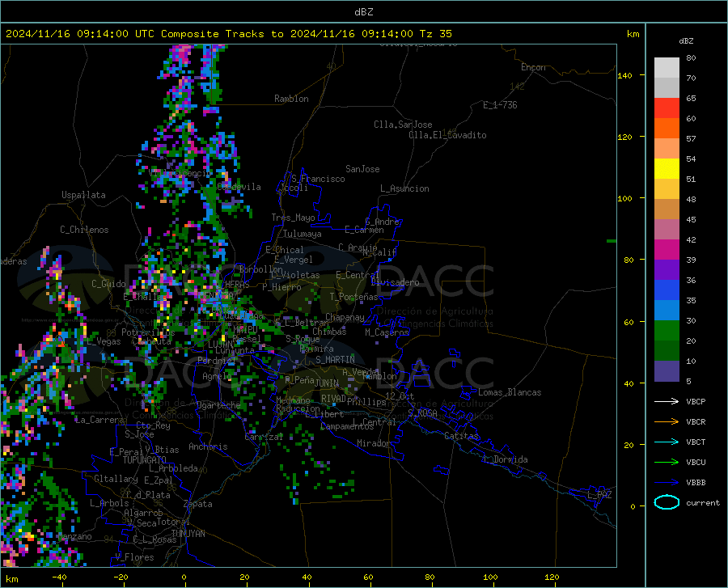Click the 'C_Guido' map label

(x=108, y=284)
